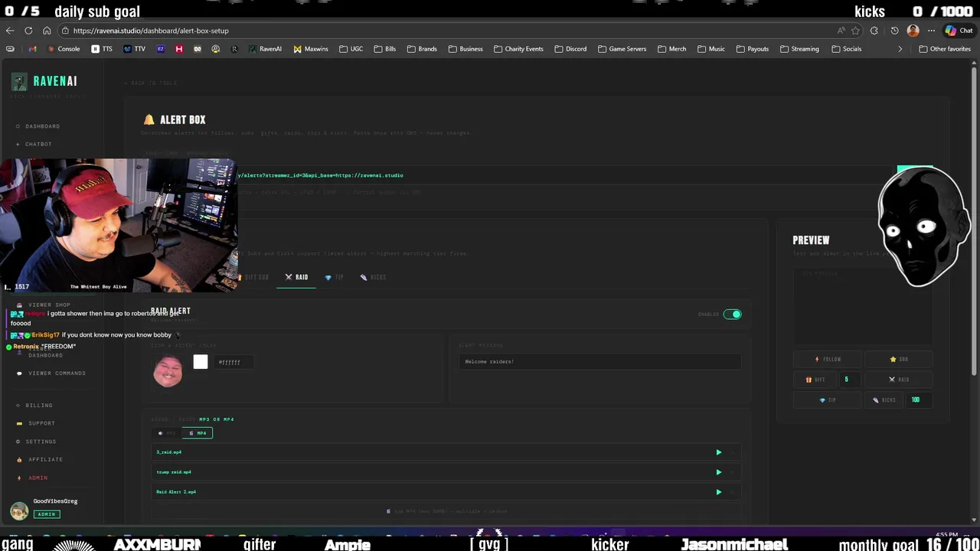Screen dimensions: 980x551
Task: Expand the Game Servers bookmarks folder
Action: click(622, 49)
